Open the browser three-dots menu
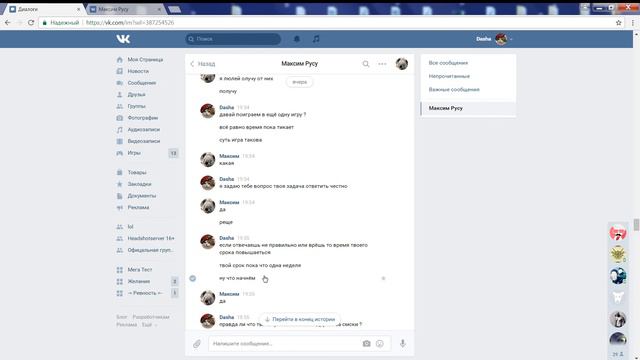The height and width of the screenshot is (360, 640). coord(633,23)
